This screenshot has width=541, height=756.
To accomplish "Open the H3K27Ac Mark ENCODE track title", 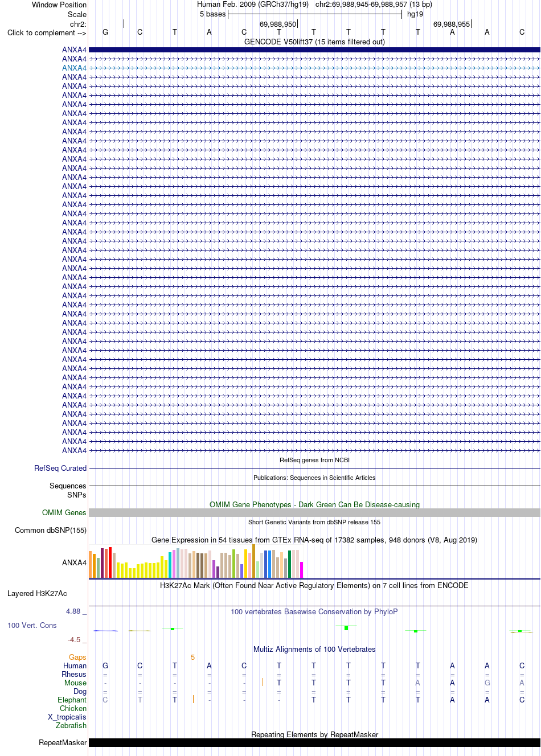I will coord(314,585).
